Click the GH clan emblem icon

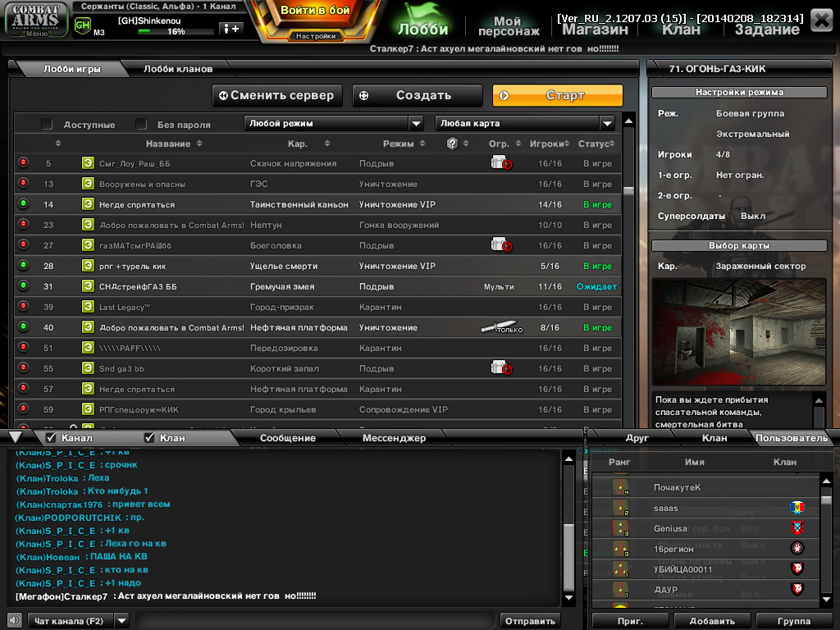tap(83, 25)
